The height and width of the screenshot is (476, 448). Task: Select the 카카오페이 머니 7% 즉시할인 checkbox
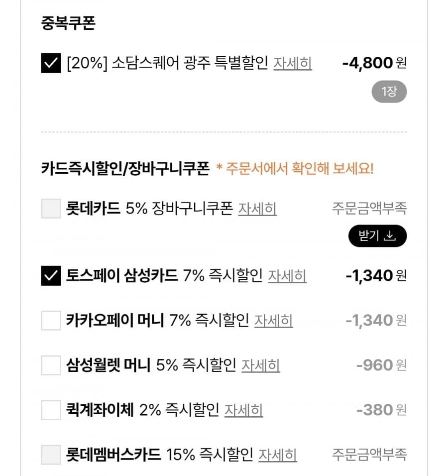(51, 321)
